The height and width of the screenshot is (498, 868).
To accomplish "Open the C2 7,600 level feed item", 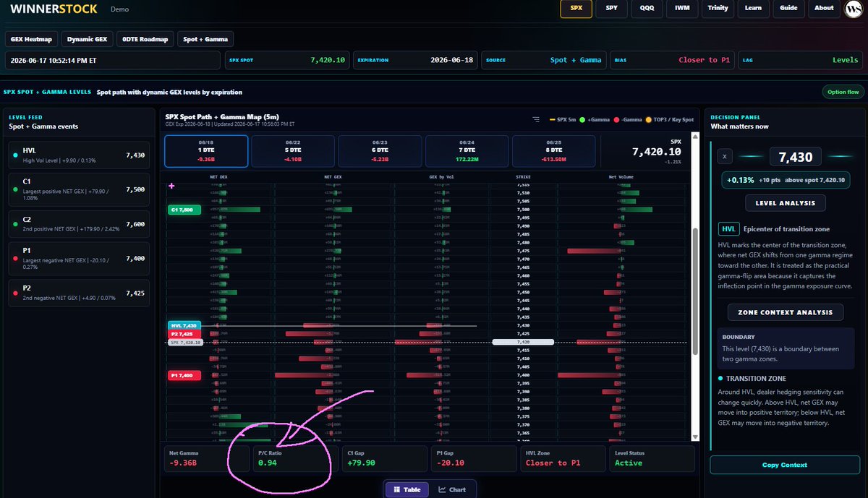I will 77,224.
